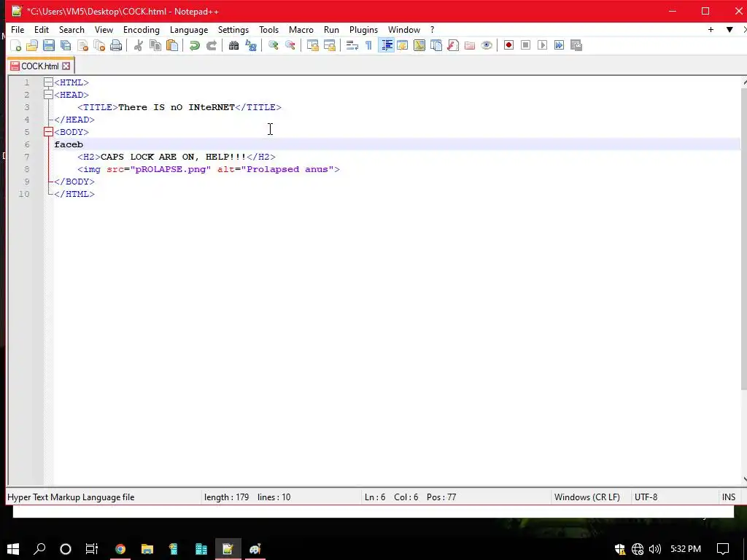Screen dimensions: 747x560
Task: Open the Encoding menu
Action: (141, 29)
